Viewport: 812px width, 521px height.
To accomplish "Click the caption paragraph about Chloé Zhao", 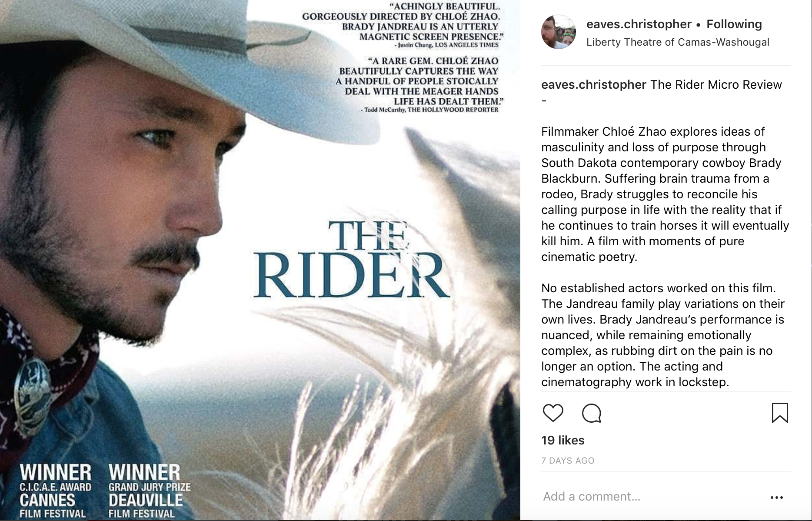I will (665, 194).
